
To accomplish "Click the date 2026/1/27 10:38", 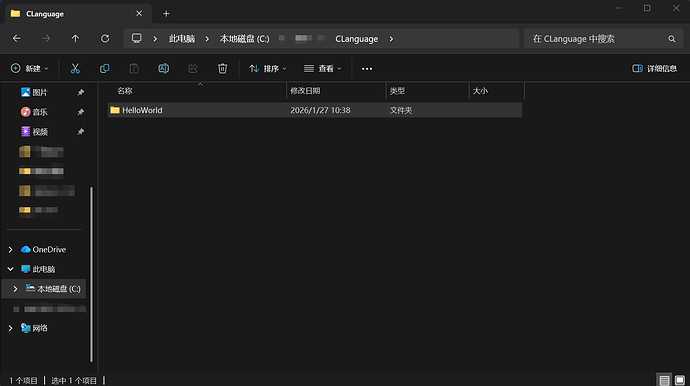I will coord(320,110).
